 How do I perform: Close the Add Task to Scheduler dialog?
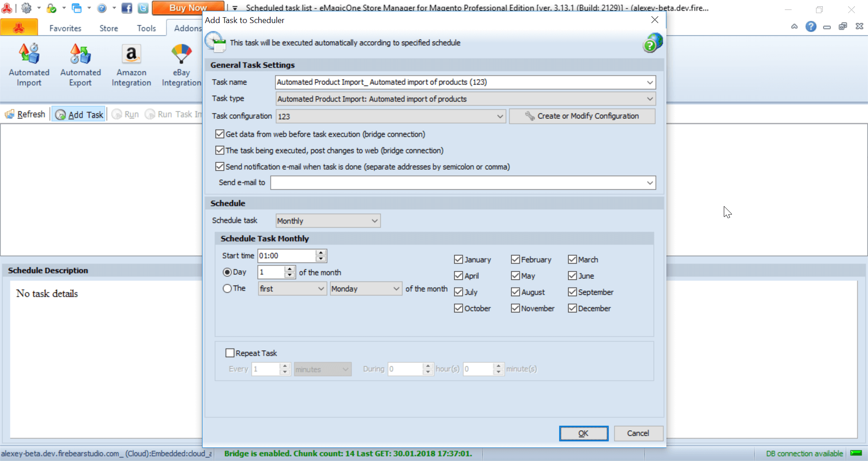655,20
